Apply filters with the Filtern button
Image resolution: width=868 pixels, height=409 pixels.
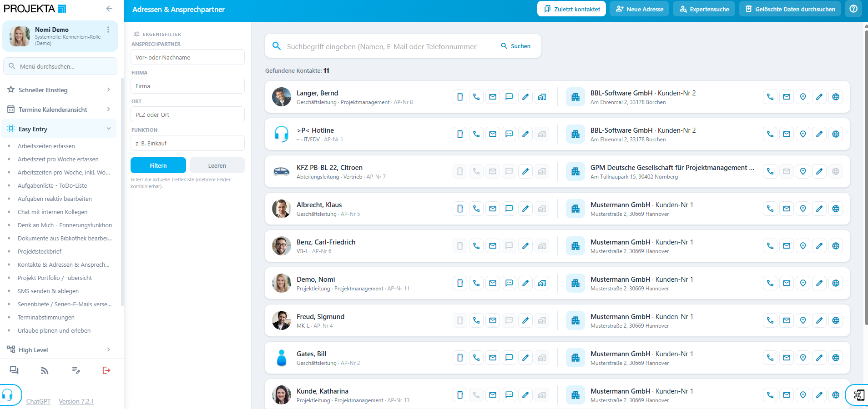pos(158,165)
